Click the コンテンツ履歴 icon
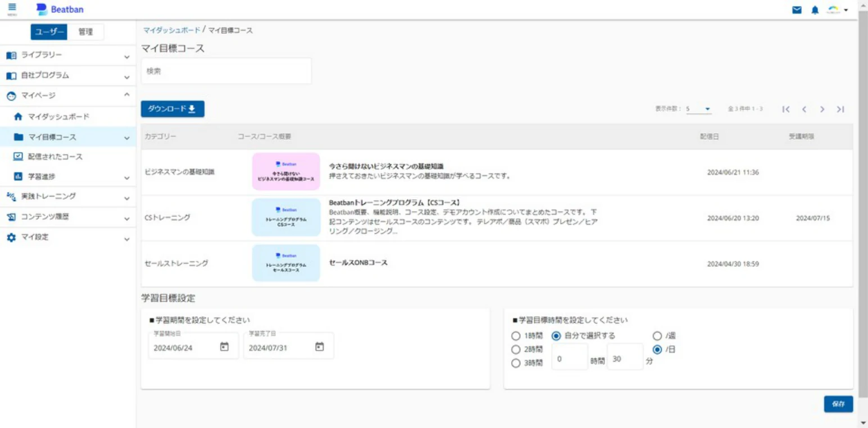 (12, 217)
